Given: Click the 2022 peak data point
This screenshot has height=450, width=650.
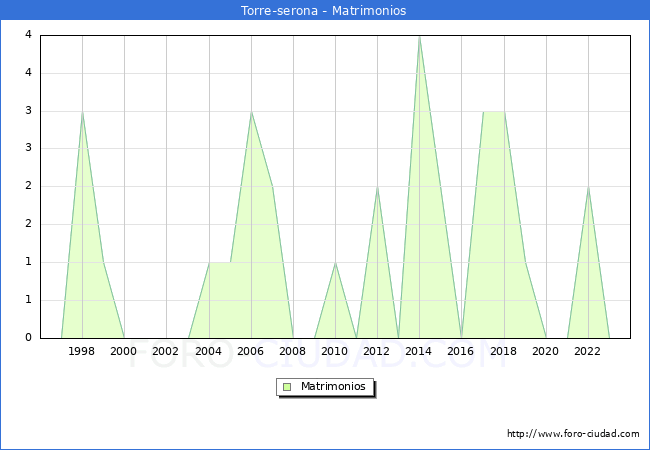Looking at the screenshot, I should [x=588, y=187].
